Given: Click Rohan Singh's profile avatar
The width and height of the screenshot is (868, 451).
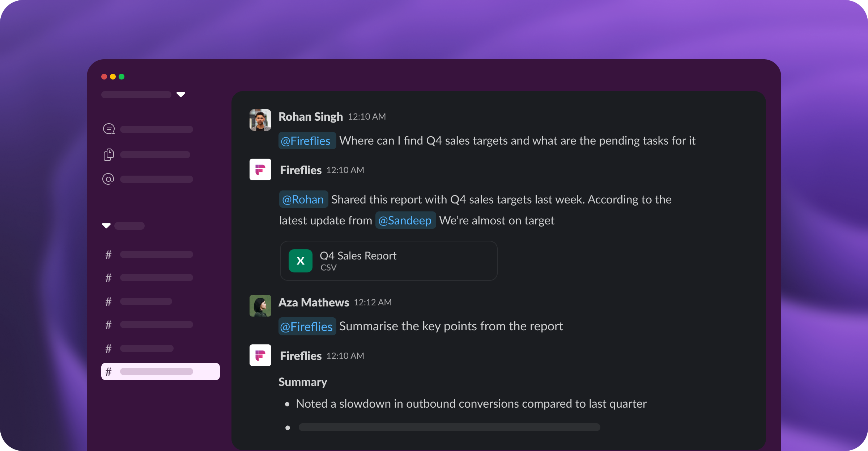Looking at the screenshot, I should click(x=260, y=120).
